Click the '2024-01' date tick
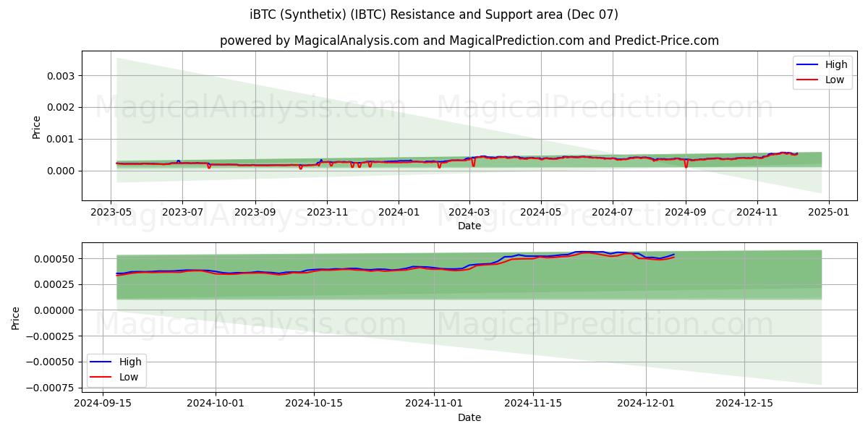Viewport: 868px width, 434px height. [x=399, y=213]
